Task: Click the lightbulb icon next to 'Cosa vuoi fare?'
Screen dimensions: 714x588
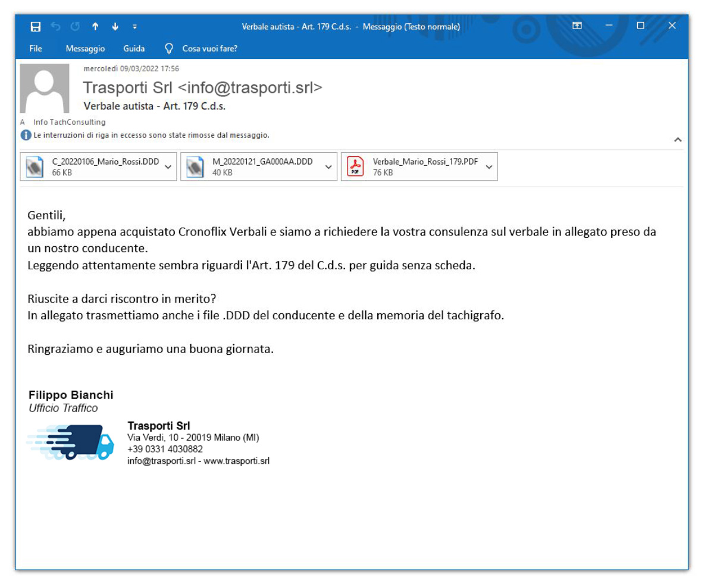Action: [x=169, y=49]
